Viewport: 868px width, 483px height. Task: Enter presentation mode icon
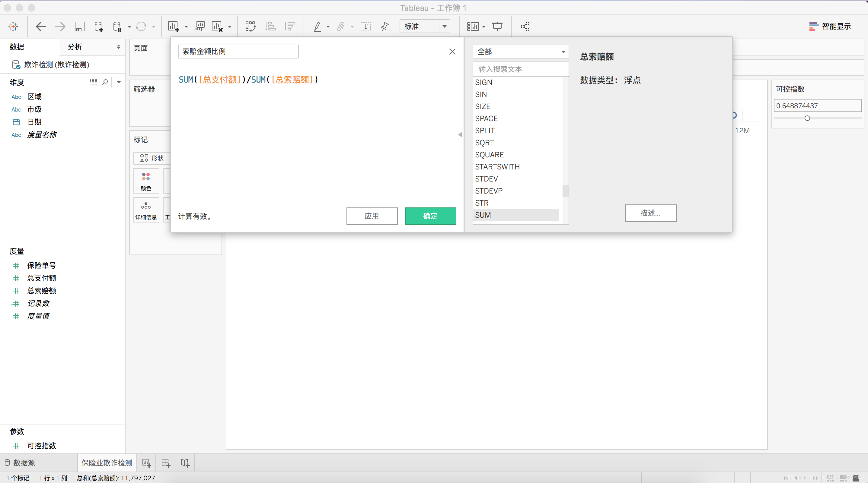(x=497, y=26)
